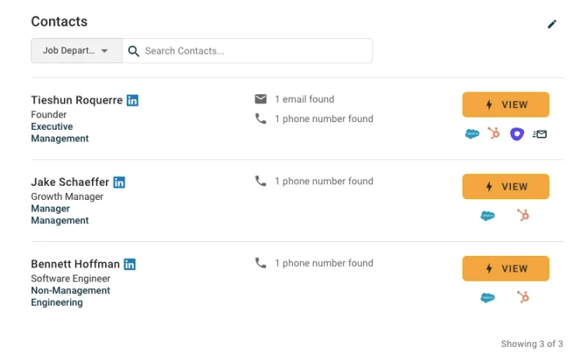The image size is (588, 364).
Task: Expand the Job Department dropdown
Action: coord(77,51)
